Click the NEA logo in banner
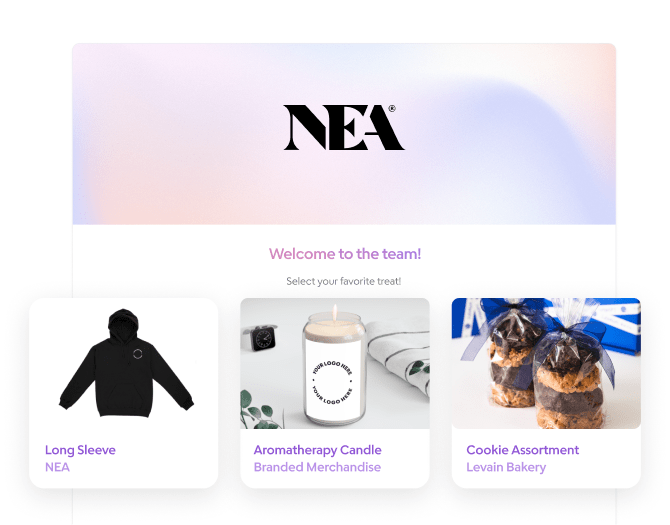670x525 pixels. 344,128
